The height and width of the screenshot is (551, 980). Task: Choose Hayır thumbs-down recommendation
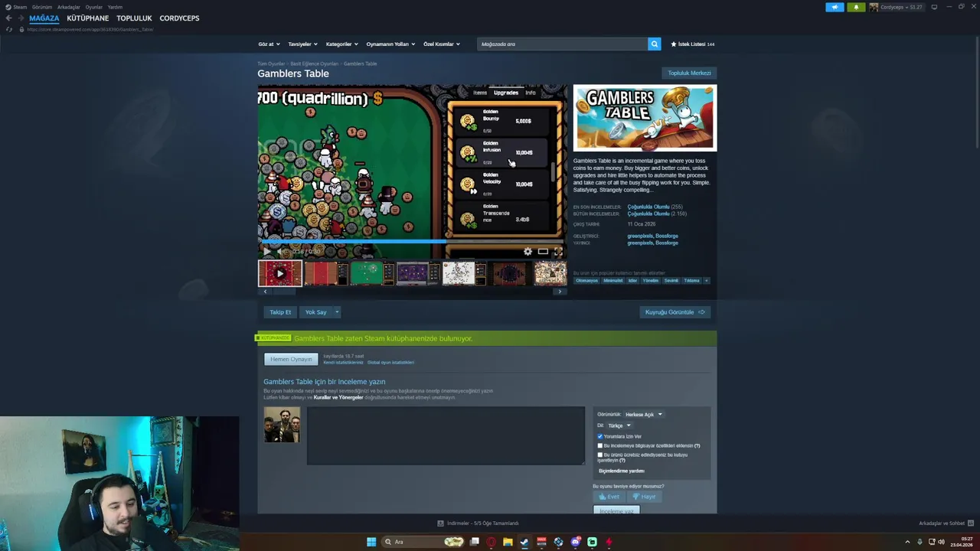point(644,497)
